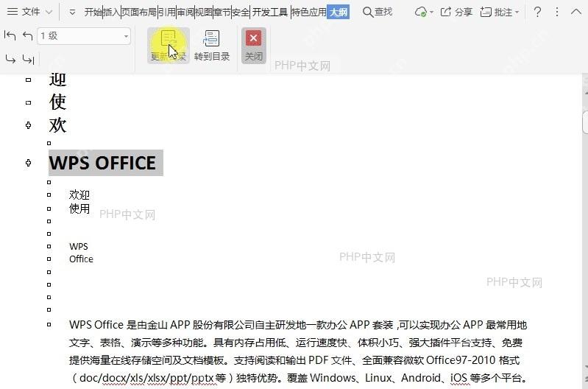Click the 分享 share button
588x389 pixels.
[456, 12]
